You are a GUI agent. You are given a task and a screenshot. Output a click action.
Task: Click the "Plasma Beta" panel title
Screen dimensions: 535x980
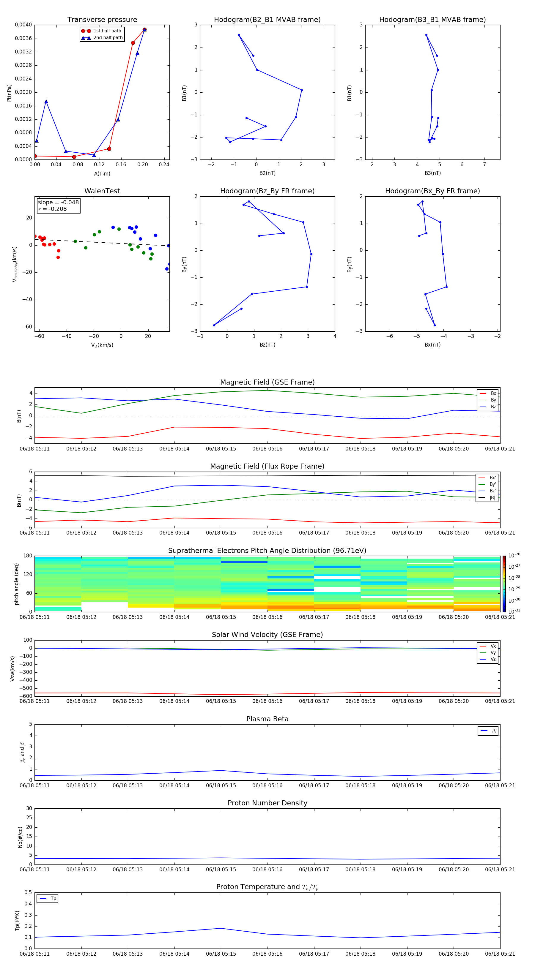point(267,719)
